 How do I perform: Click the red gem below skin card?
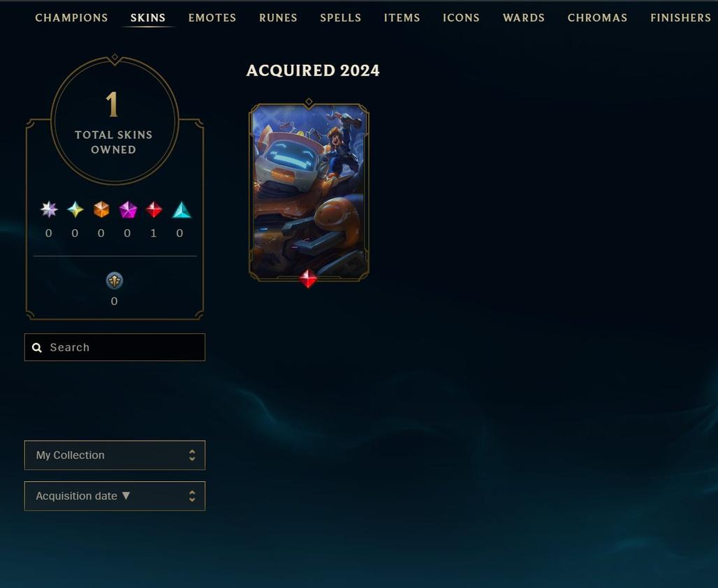click(308, 279)
